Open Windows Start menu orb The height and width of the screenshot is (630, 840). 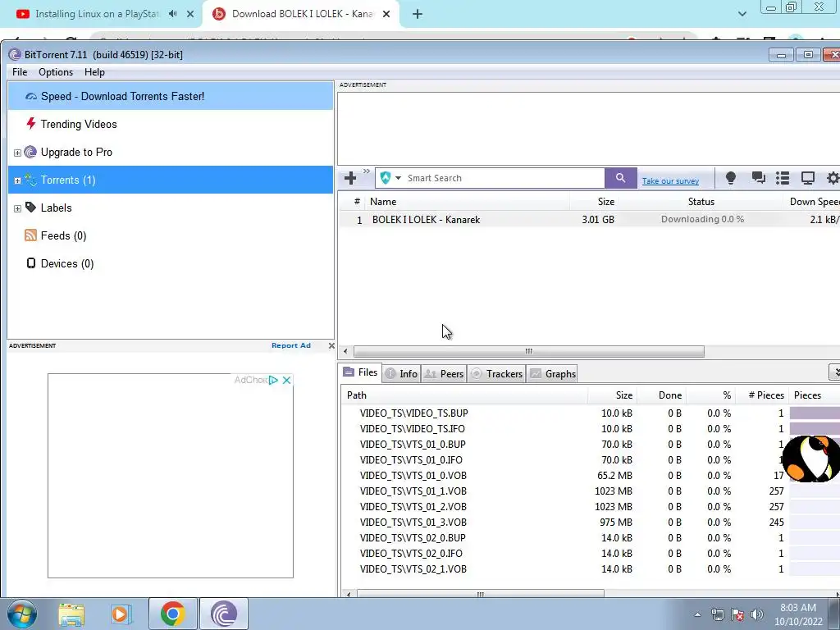coord(22,614)
